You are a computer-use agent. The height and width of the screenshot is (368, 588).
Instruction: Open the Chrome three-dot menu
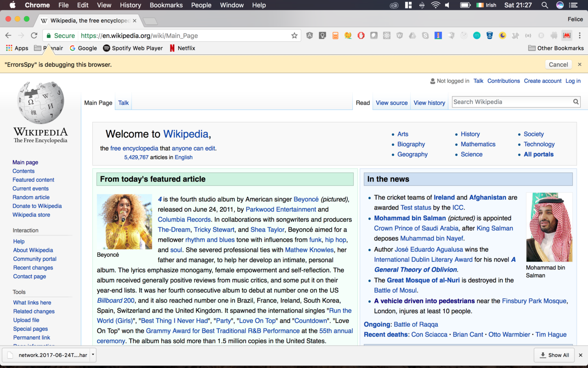[580, 35]
